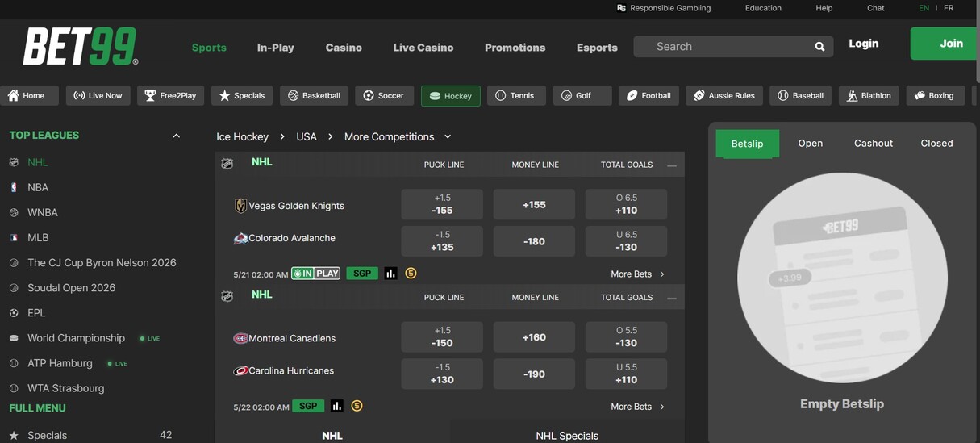Collapse the second NHL event block
This screenshot has width=980, height=443.
pos(672,298)
